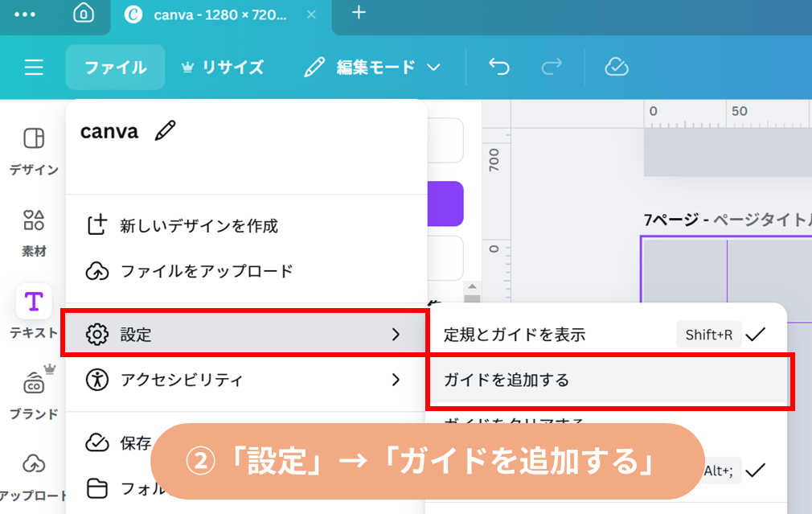Expand the 編集モード dropdown
Image resolution: width=812 pixels, height=514 pixels.
373,68
